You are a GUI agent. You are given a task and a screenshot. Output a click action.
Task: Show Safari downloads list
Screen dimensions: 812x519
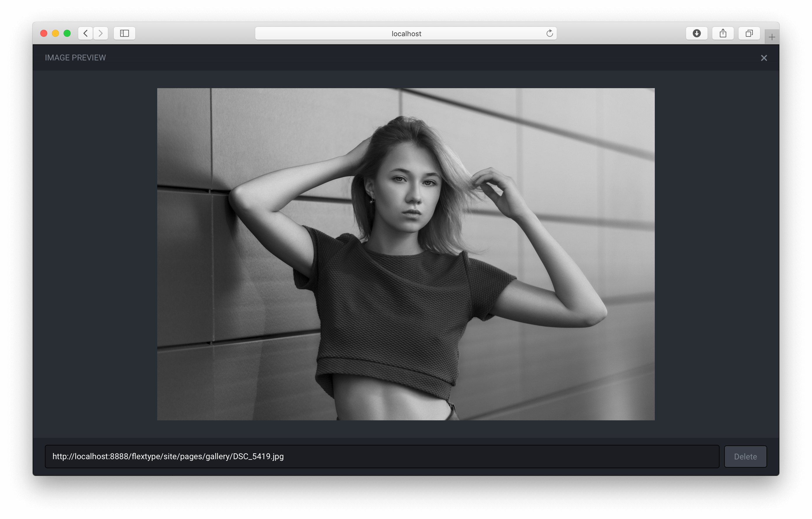pyautogui.click(x=696, y=33)
